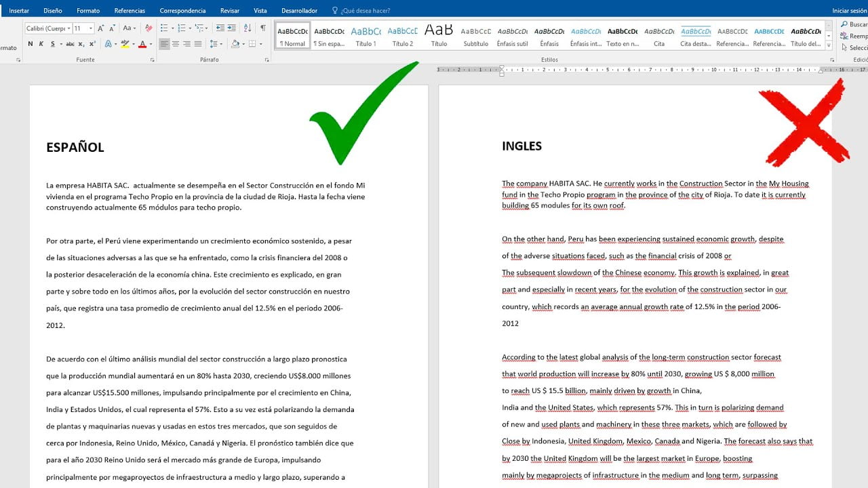
Task: Apply subscript formatting
Action: pyautogui.click(x=81, y=44)
